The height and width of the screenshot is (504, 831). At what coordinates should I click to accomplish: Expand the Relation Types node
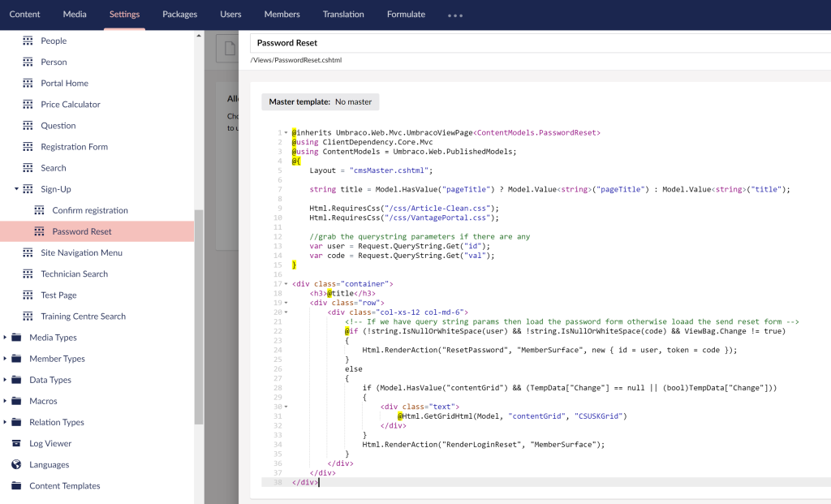coord(5,422)
